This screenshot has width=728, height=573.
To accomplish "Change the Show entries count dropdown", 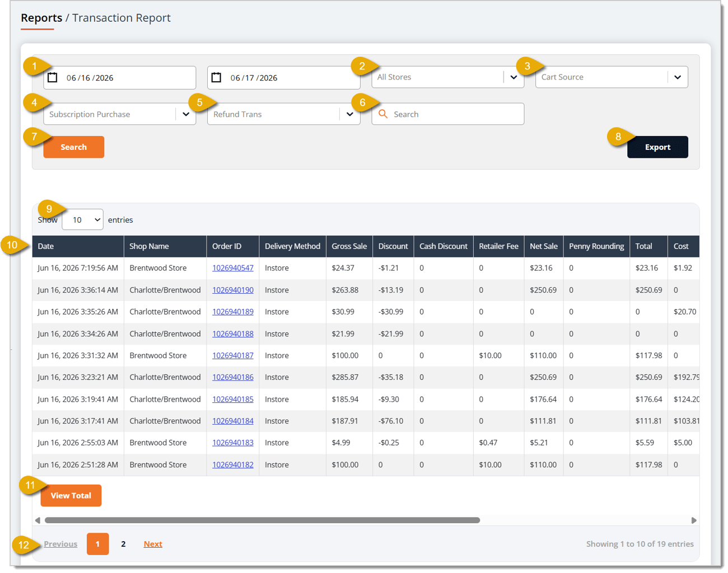I will coord(83,220).
